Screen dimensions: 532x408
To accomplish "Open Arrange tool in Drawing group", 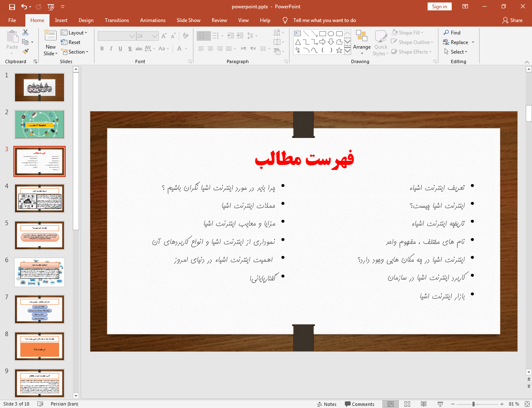I will click(x=362, y=42).
